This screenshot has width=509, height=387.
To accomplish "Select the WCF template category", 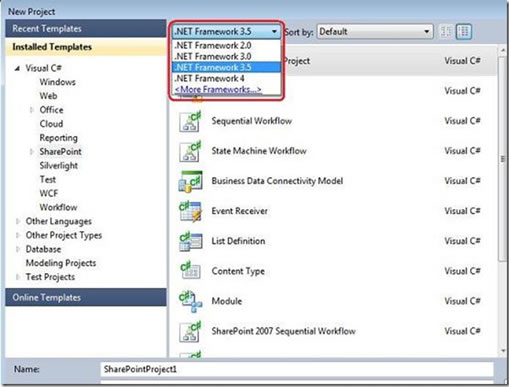I will 49,193.
